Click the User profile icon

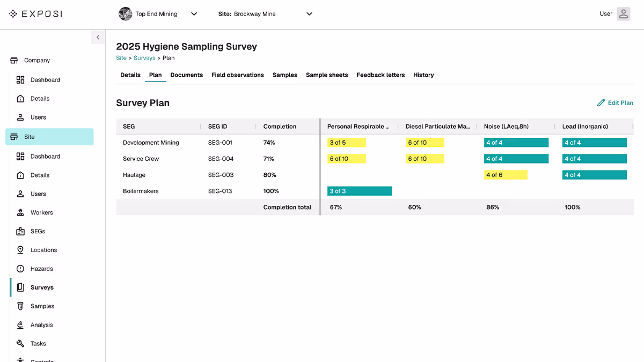pos(623,14)
